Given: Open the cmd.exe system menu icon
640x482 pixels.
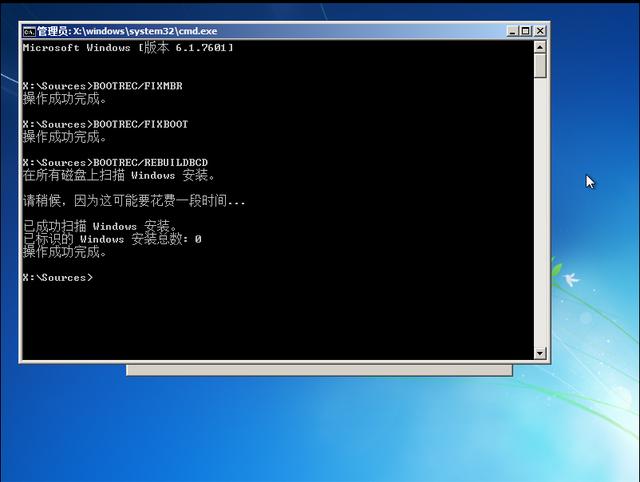Looking at the screenshot, I should point(29,31).
